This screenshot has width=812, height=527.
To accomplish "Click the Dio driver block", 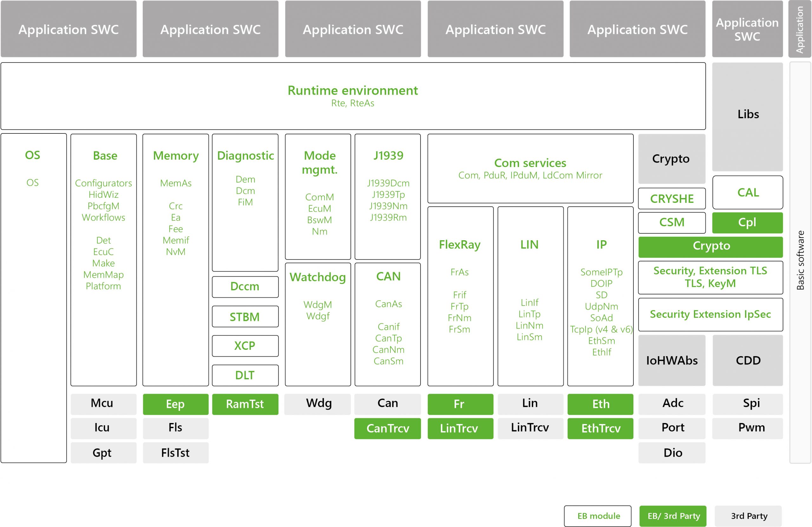I will point(671,452).
